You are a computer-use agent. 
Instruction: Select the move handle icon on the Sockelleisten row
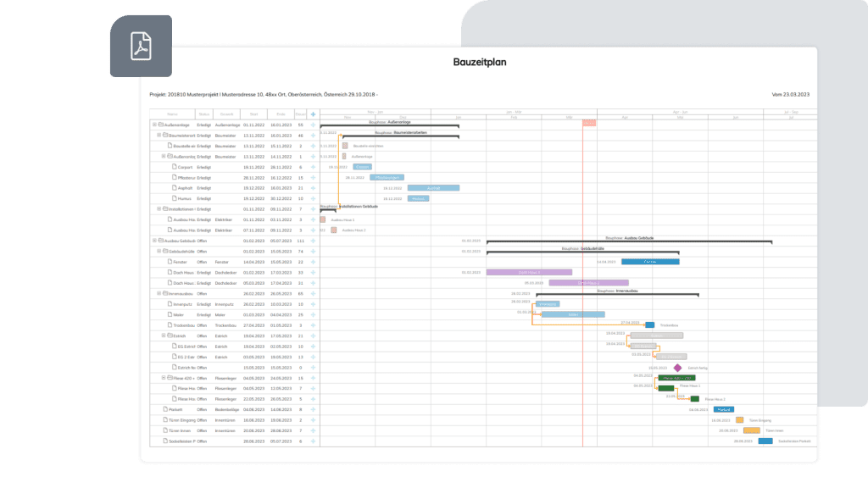(x=312, y=439)
